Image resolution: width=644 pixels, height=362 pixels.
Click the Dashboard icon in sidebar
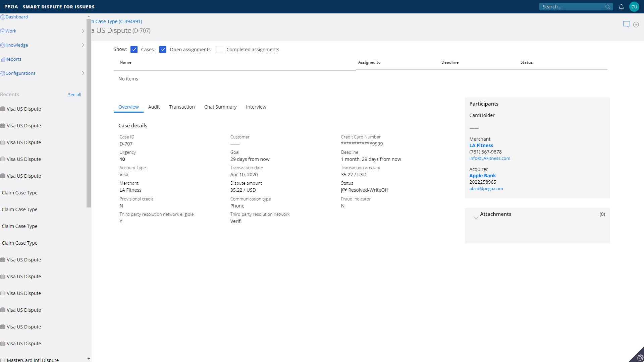[x=3, y=17]
